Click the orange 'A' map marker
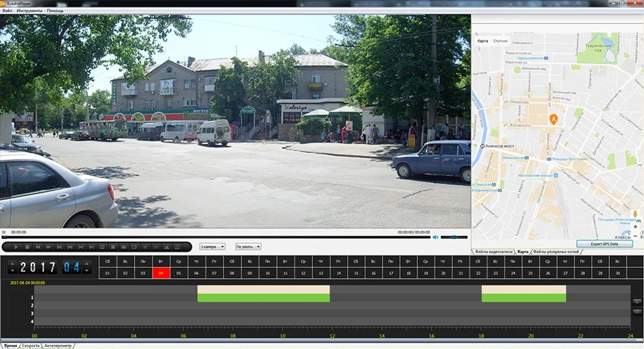The height and width of the screenshot is (349, 644). pos(553,119)
